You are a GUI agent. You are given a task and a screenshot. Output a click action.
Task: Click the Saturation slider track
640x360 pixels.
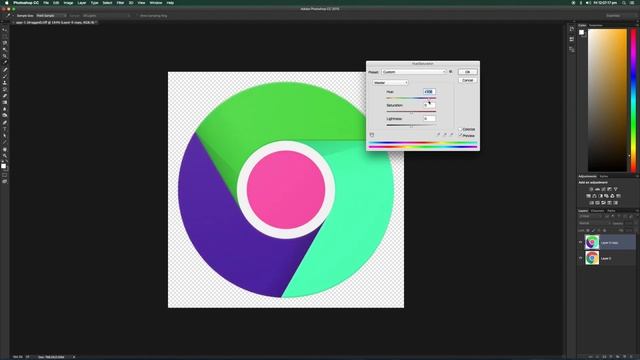411,111
